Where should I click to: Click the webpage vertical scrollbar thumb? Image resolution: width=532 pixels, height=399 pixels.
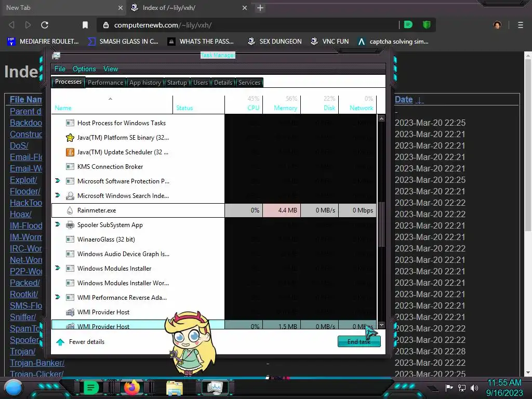tap(528, 146)
